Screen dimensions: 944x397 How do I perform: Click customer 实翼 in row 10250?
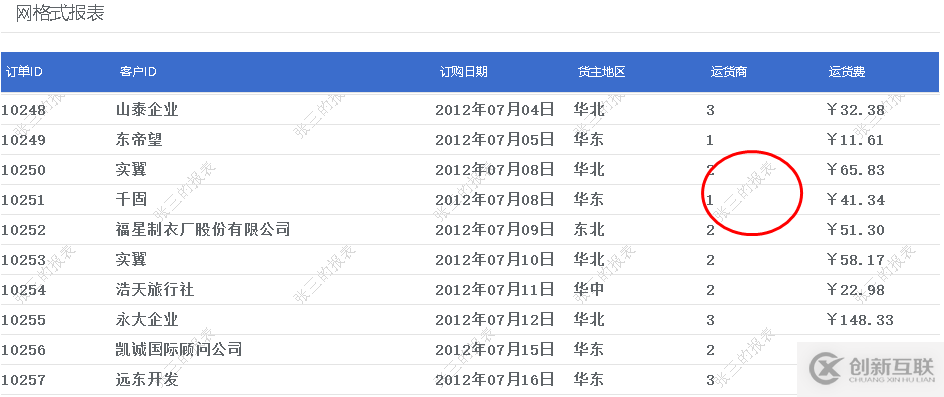pyautogui.click(x=131, y=170)
